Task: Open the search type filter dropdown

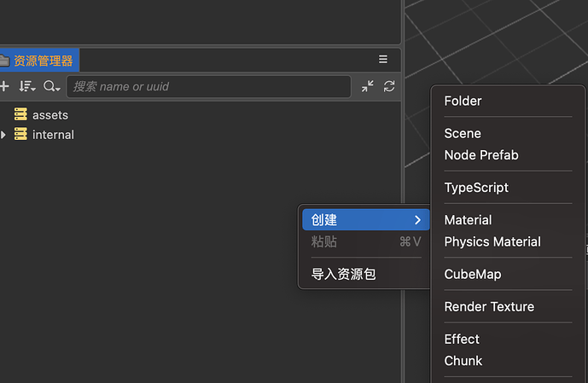Action: point(52,86)
